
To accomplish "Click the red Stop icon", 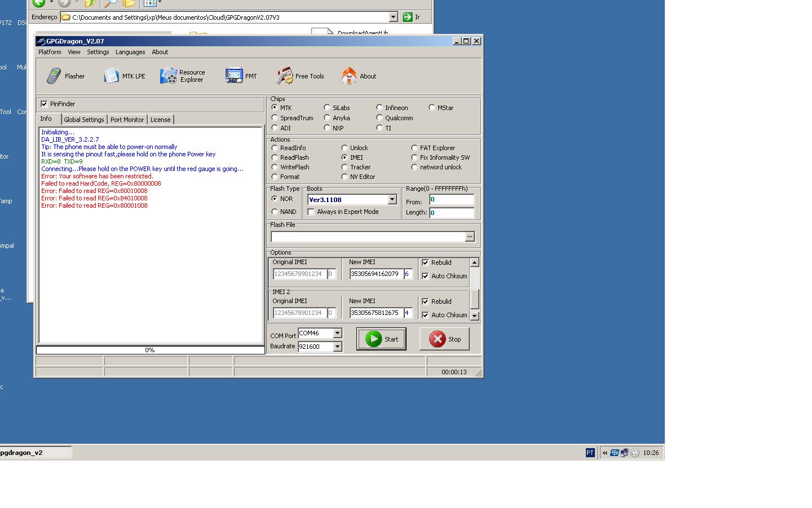I will (x=437, y=339).
